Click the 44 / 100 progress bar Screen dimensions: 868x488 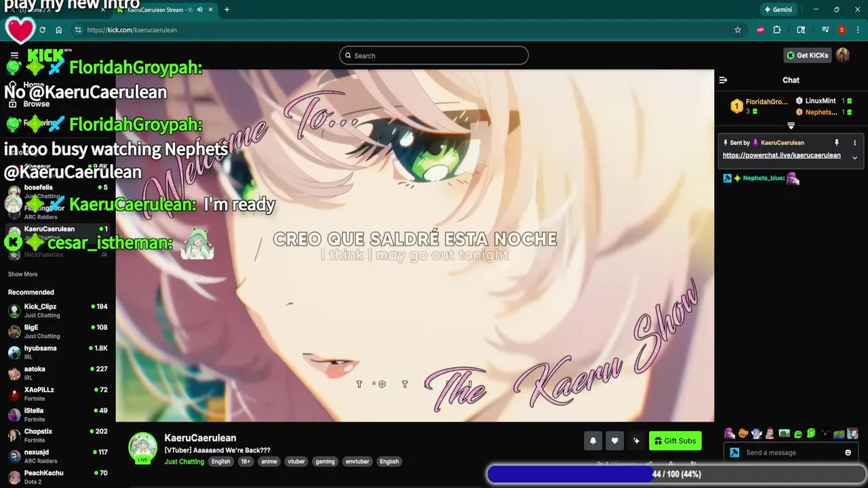676,474
